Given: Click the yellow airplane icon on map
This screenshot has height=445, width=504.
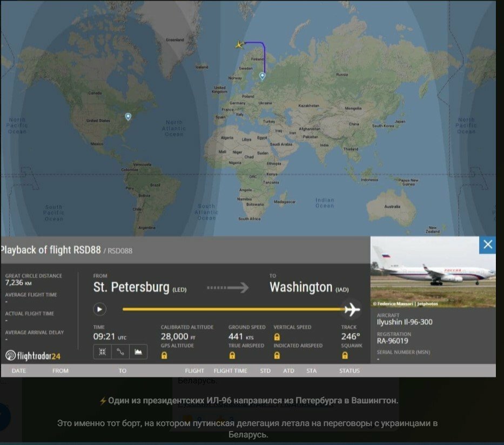Looking at the screenshot, I should [239, 44].
